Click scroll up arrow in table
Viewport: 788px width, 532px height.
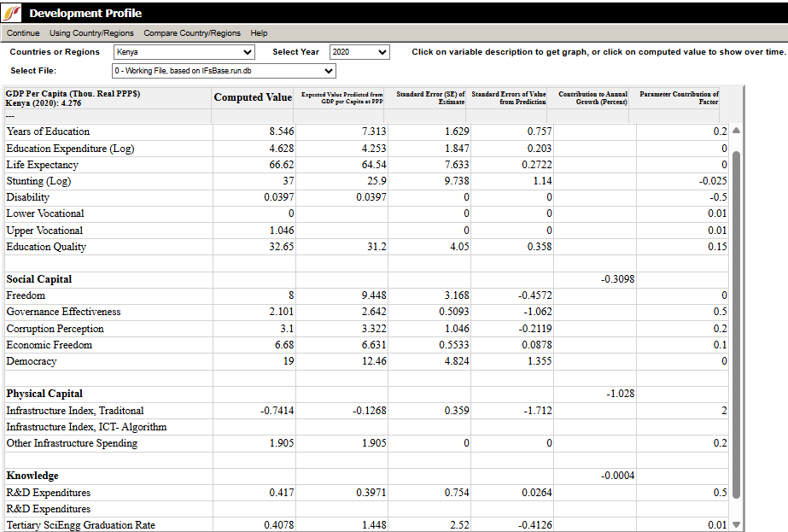point(736,131)
